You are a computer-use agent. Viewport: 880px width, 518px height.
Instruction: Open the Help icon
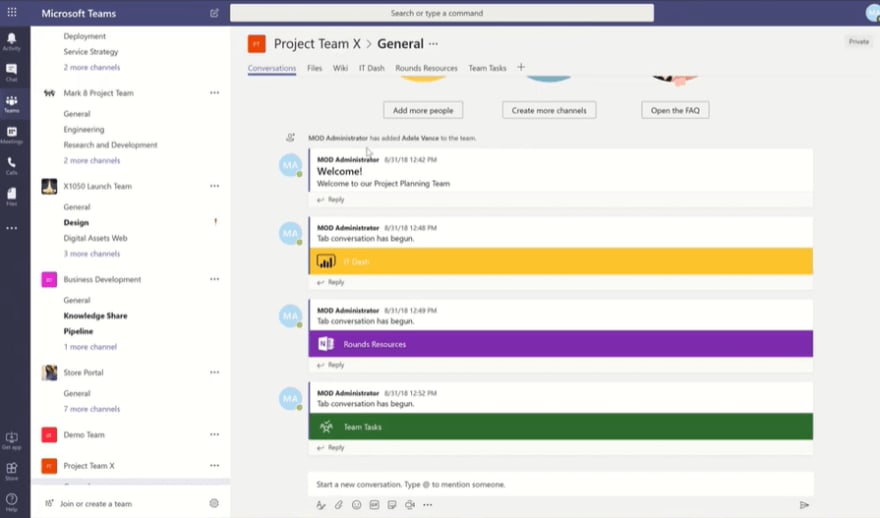coord(11,501)
